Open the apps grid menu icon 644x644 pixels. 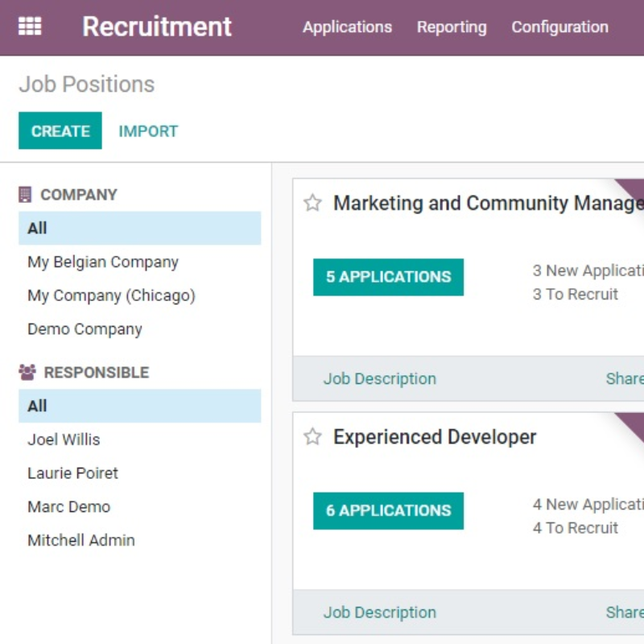click(x=30, y=27)
